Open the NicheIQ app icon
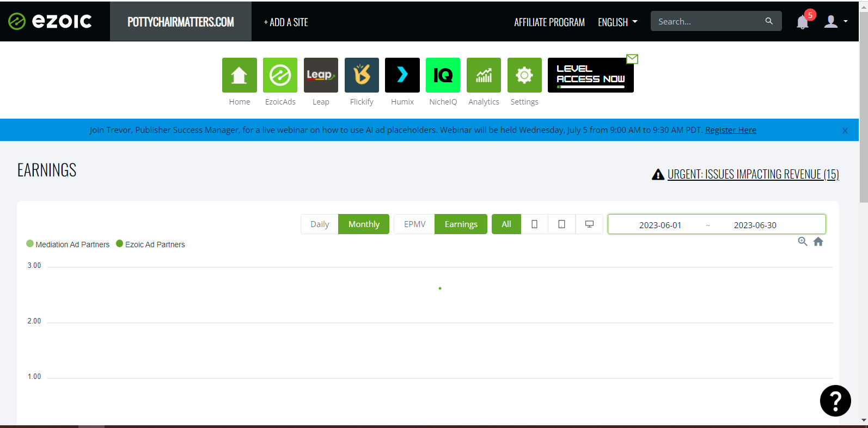The width and height of the screenshot is (868, 428). point(443,75)
